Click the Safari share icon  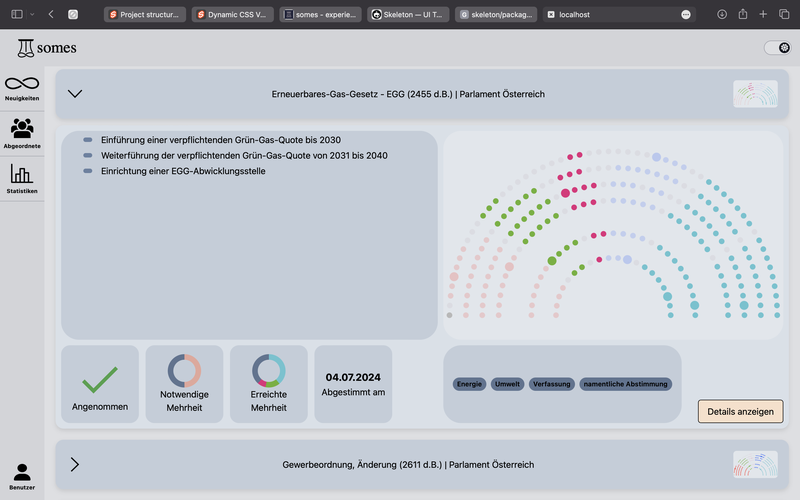[x=743, y=15]
